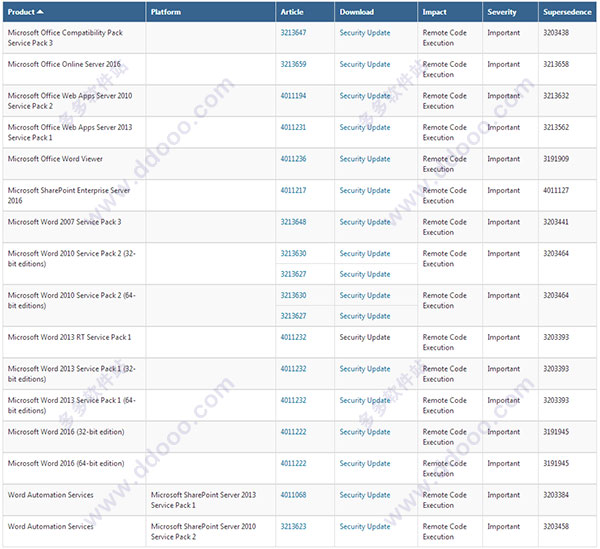Download Security Update for SharePoint Server 2010 row
The height and width of the screenshot is (549, 600).
365,527
